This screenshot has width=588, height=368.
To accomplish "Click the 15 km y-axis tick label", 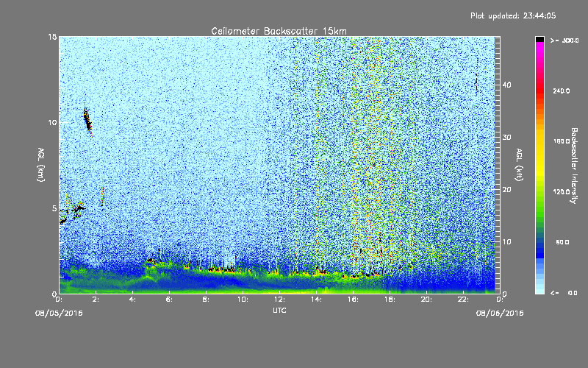I will tap(52, 37).
